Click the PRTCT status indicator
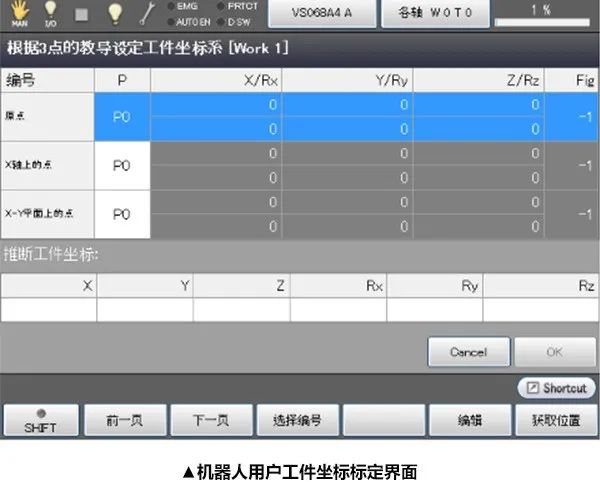Screen dimensions: 600x482 point(236,7)
